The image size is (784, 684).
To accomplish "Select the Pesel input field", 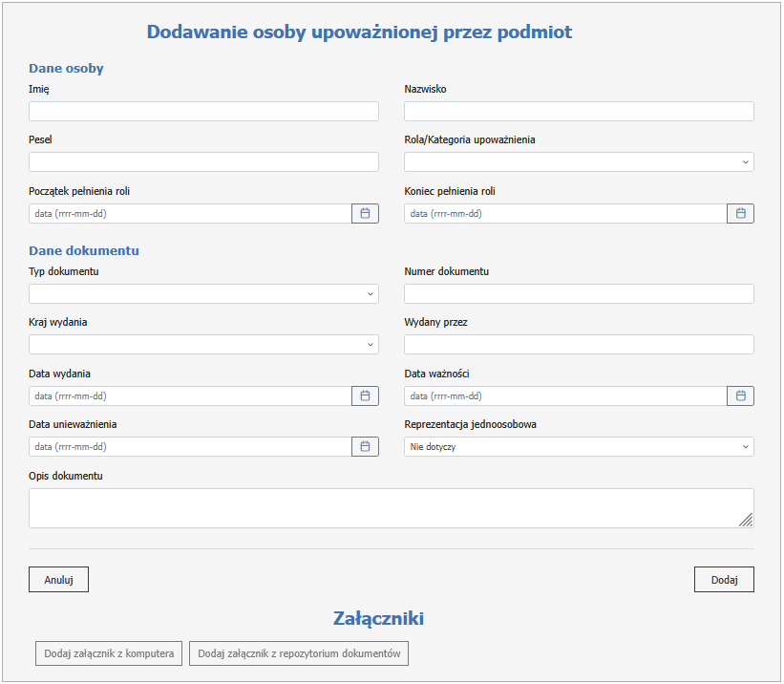I will [203, 162].
